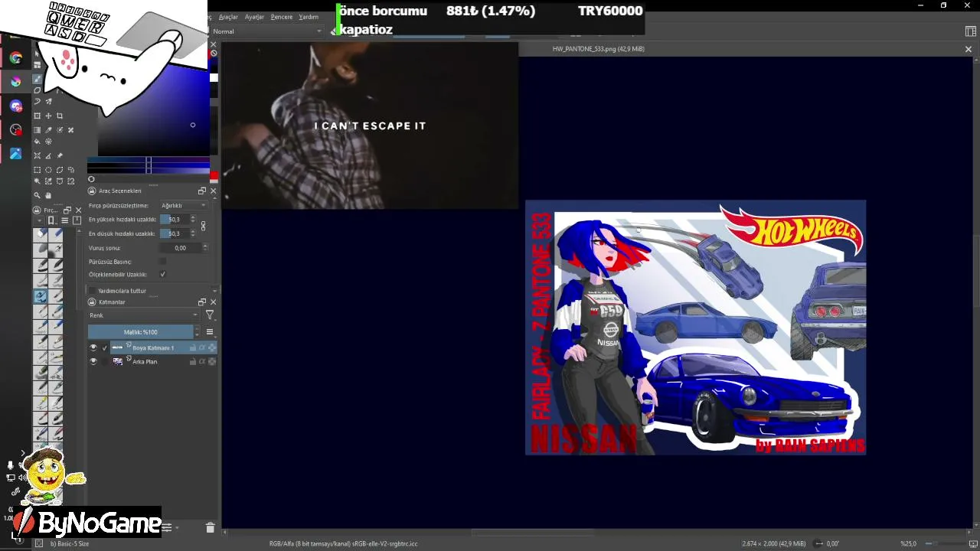Select the Measure tool
980x551 pixels.
[x=48, y=155]
